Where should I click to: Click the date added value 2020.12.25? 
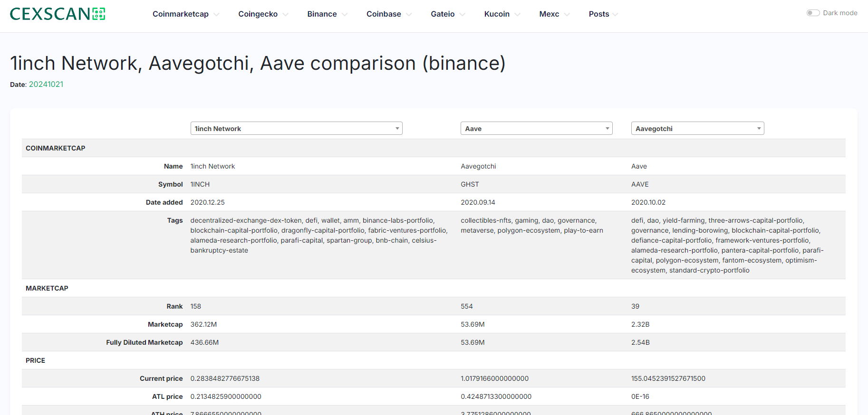(x=208, y=202)
